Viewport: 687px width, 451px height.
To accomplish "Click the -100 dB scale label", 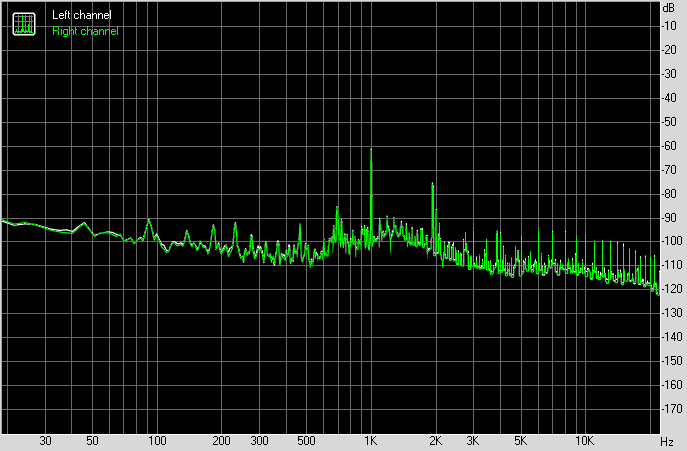I will [x=671, y=241].
